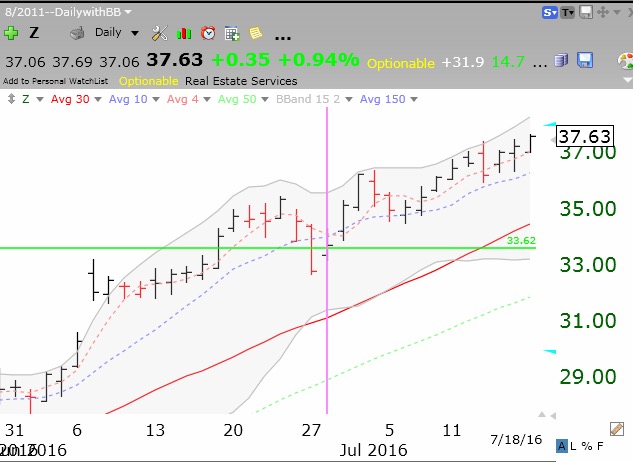
Task: Select the A arithmetic scale toggle
Action: click(562, 446)
